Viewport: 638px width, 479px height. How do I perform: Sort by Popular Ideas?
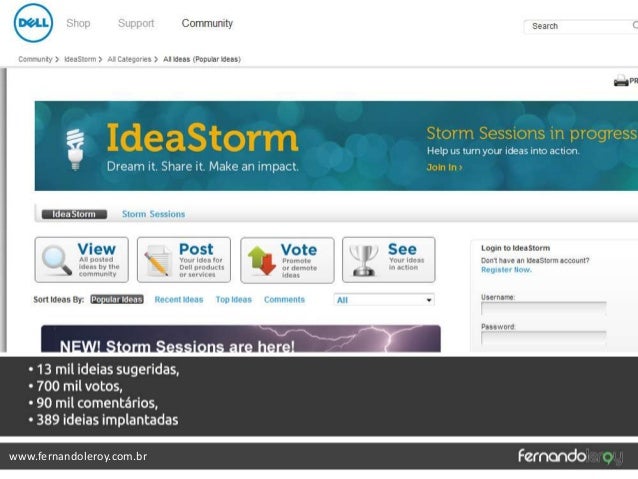(117, 300)
